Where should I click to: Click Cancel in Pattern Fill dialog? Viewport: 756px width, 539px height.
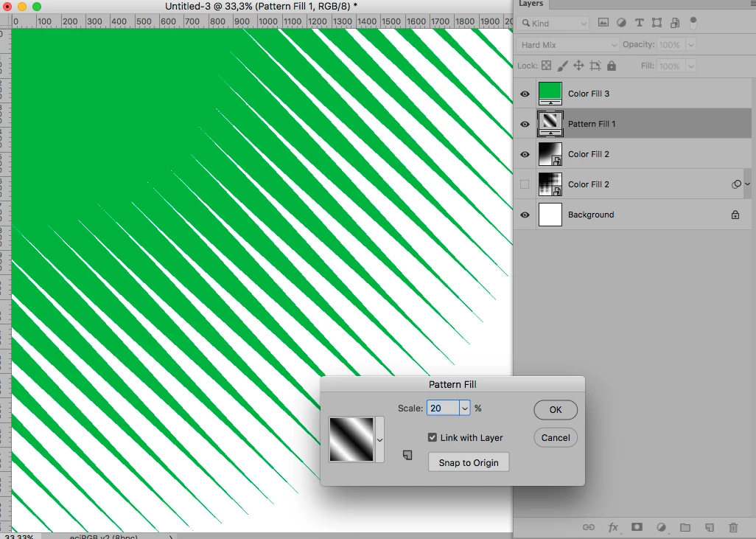click(556, 438)
